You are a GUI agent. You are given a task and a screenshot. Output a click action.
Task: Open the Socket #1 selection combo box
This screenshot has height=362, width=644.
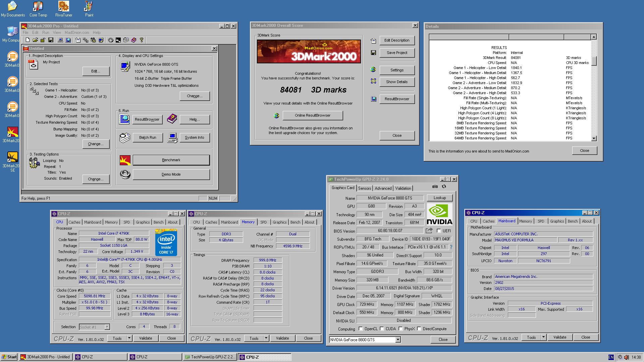[95, 327]
